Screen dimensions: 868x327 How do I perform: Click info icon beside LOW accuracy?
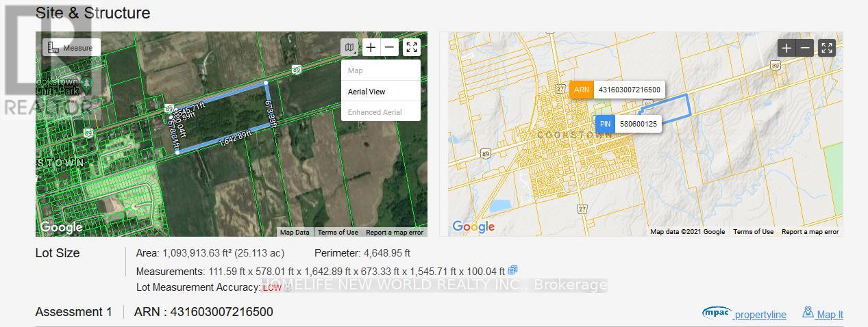click(288, 288)
